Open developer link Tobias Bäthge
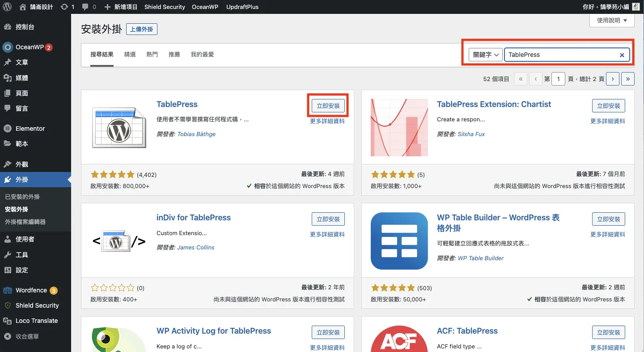The width and height of the screenshot is (644, 352). (x=196, y=134)
